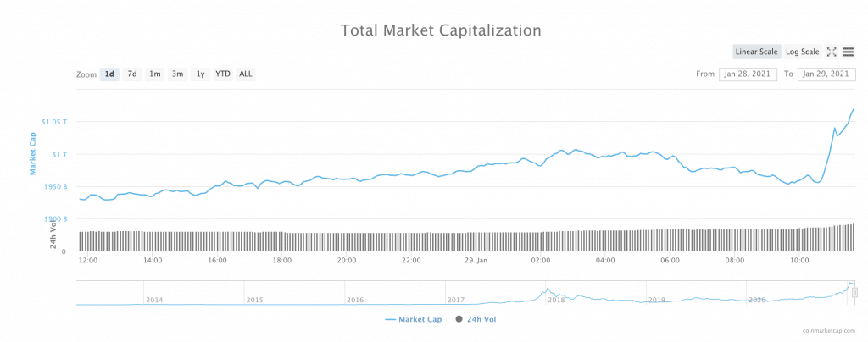Switch to Log Scale
The width and height of the screenshot is (868, 342).
coord(802,52)
